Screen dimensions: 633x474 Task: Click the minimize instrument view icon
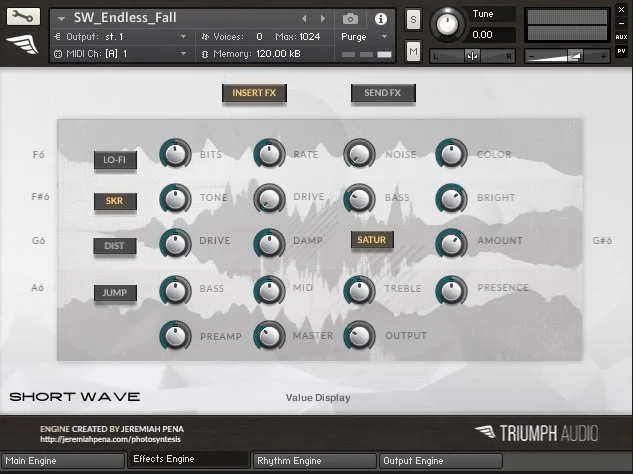pyautogui.click(x=621, y=23)
